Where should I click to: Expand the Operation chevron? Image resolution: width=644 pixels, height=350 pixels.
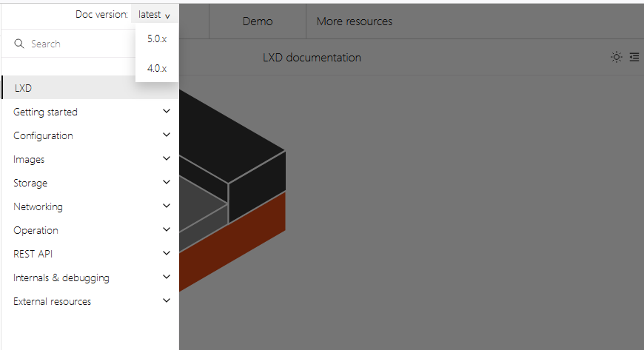(167, 229)
